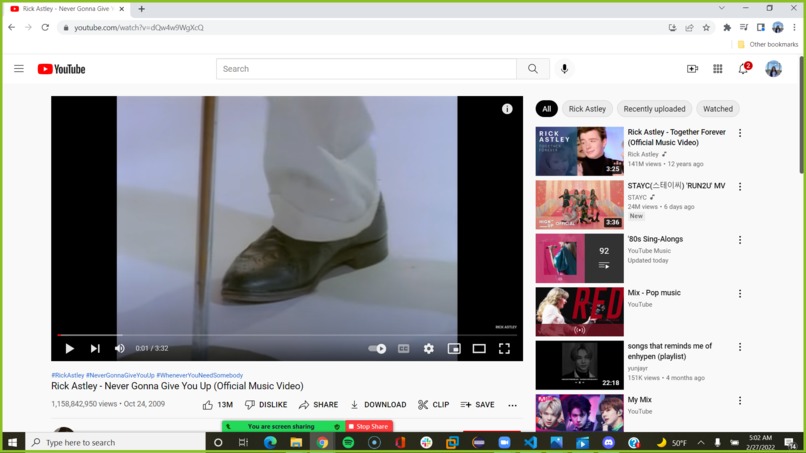Click the Share button
The height and width of the screenshot is (453, 806).
pyautogui.click(x=319, y=405)
